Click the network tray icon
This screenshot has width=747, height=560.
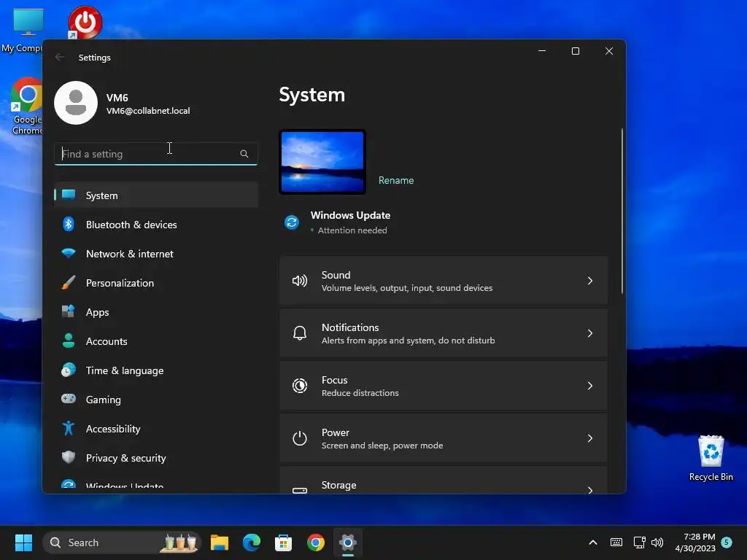tap(639, 542)
